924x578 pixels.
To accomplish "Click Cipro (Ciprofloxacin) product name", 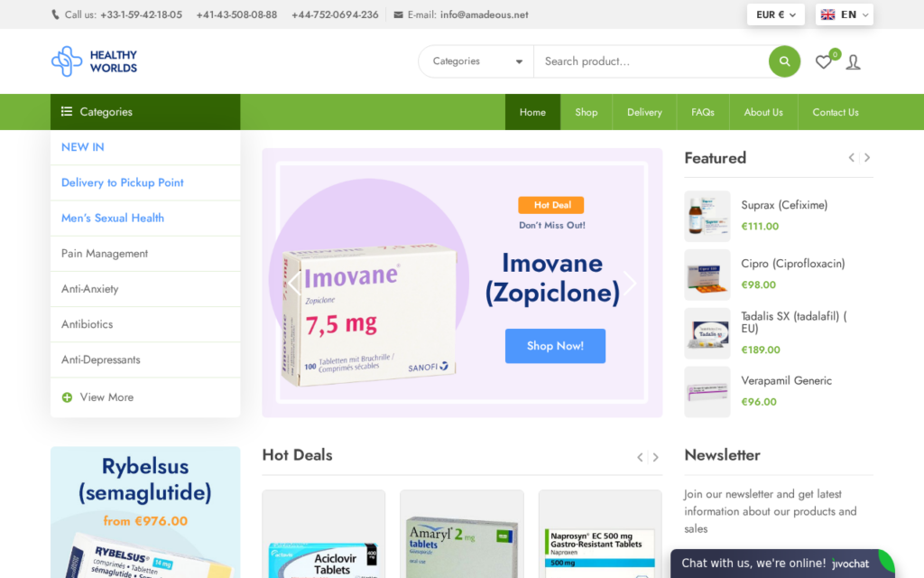I will (793, 264).
